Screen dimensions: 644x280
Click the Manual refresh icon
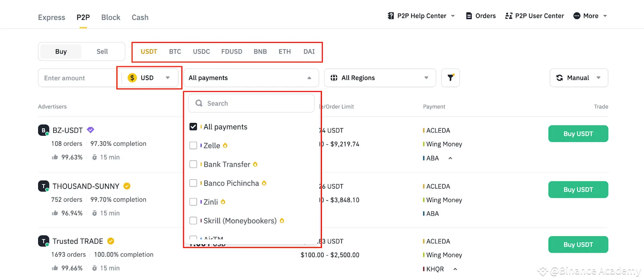(559, 78)
